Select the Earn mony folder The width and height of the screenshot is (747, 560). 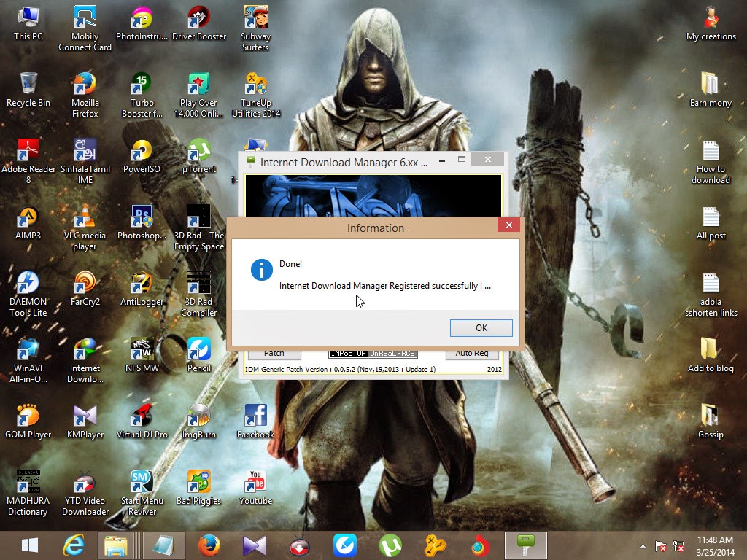711,89
